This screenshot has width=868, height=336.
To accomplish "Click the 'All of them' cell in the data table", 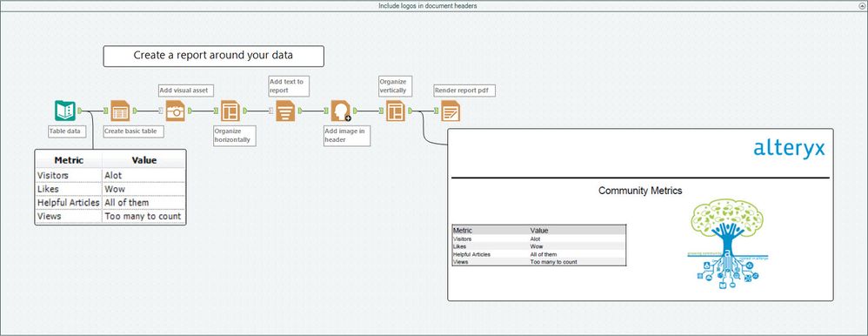I will click(144, 203).
